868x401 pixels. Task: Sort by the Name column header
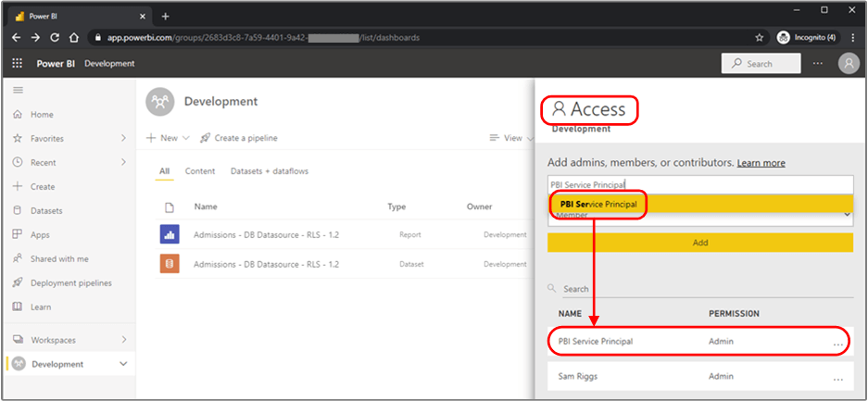click(x=206, y=207)
